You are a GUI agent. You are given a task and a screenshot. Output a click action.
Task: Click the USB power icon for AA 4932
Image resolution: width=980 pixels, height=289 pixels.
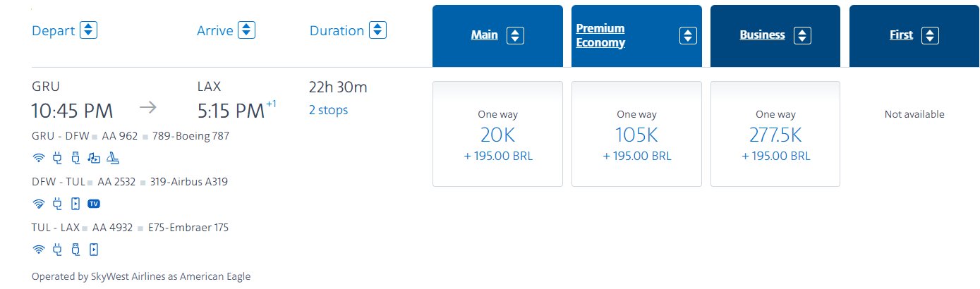[76, 250]
